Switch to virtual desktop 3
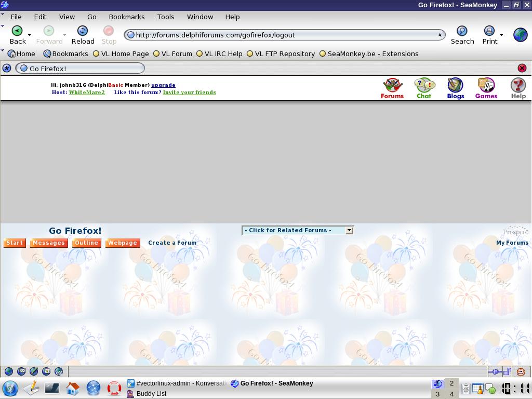This screenshot has height=399, width=532. [438, 394]
